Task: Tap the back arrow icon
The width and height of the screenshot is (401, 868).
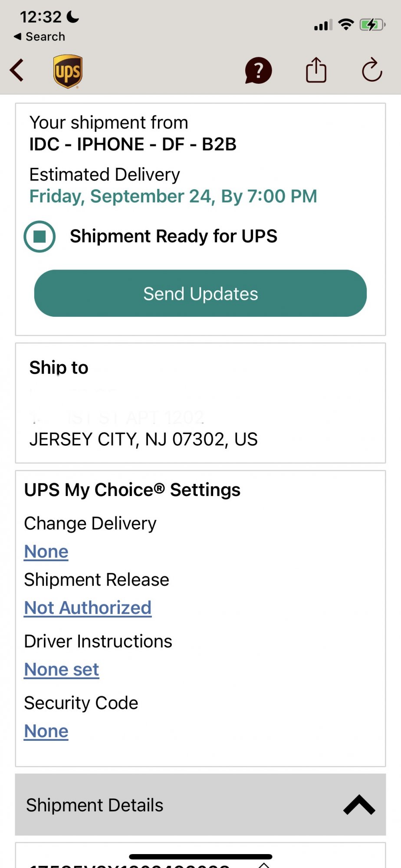Action: [17, 71]
